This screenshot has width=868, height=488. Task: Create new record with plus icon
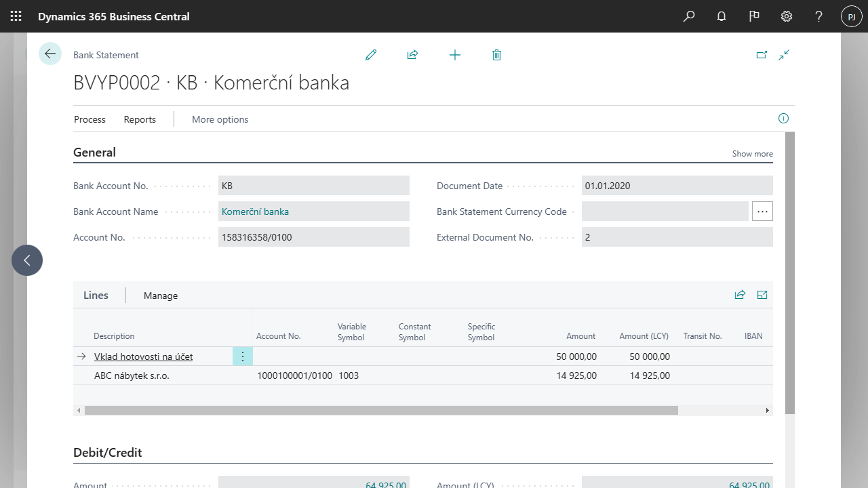tap(455, 55)
